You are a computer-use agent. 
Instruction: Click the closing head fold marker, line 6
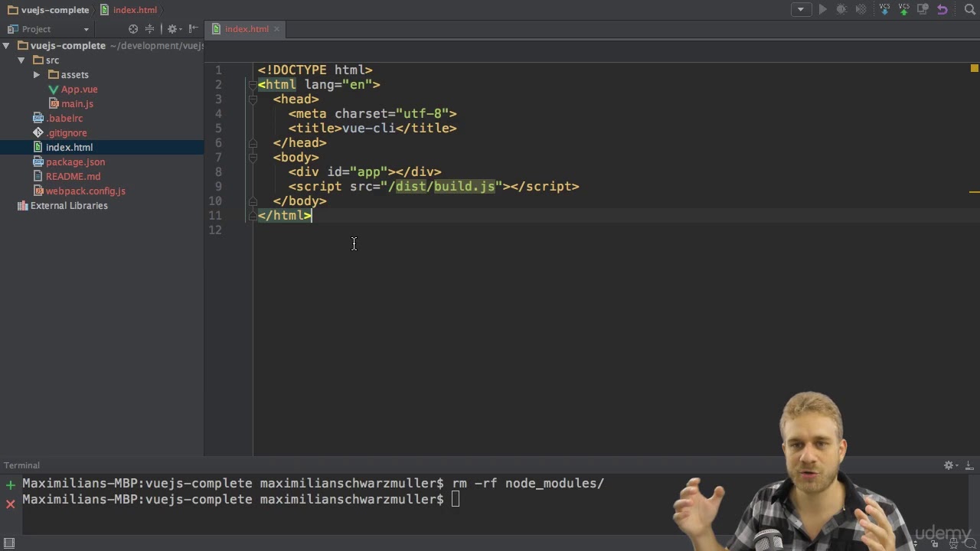(252, 143)
